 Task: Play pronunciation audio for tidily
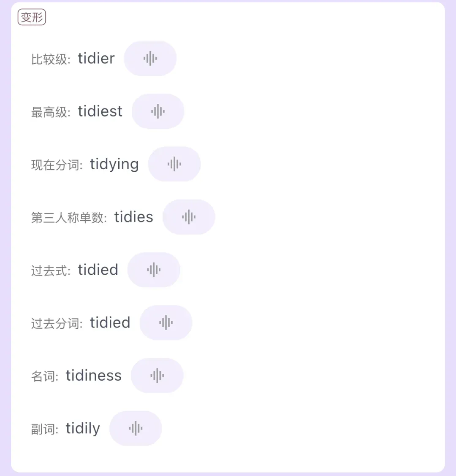tap(136, 428)
